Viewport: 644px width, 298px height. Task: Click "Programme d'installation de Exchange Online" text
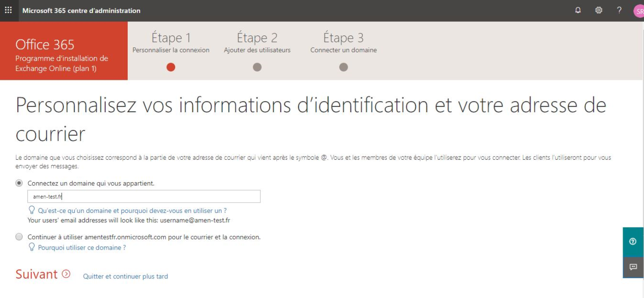click(x=62, y=63)
